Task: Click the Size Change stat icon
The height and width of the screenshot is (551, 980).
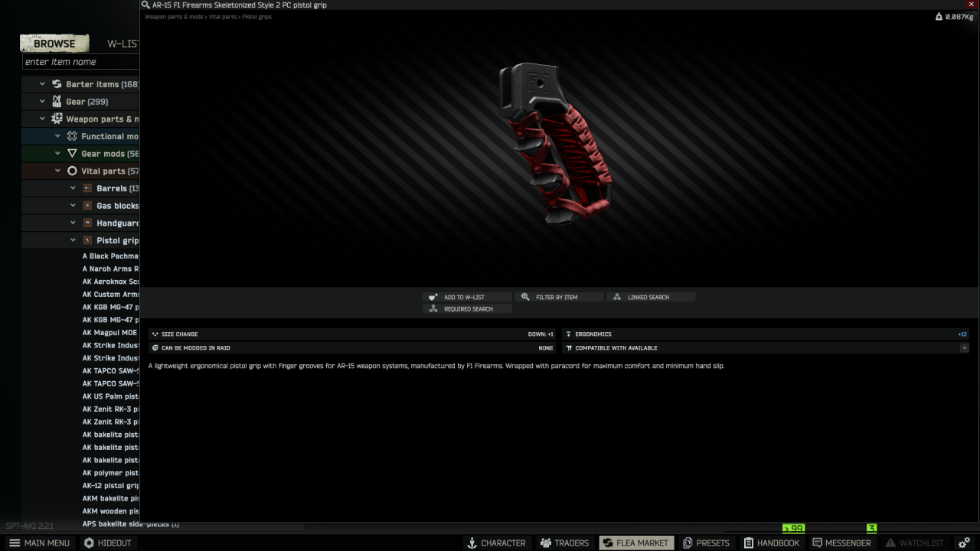Action: tap(155, 334)
